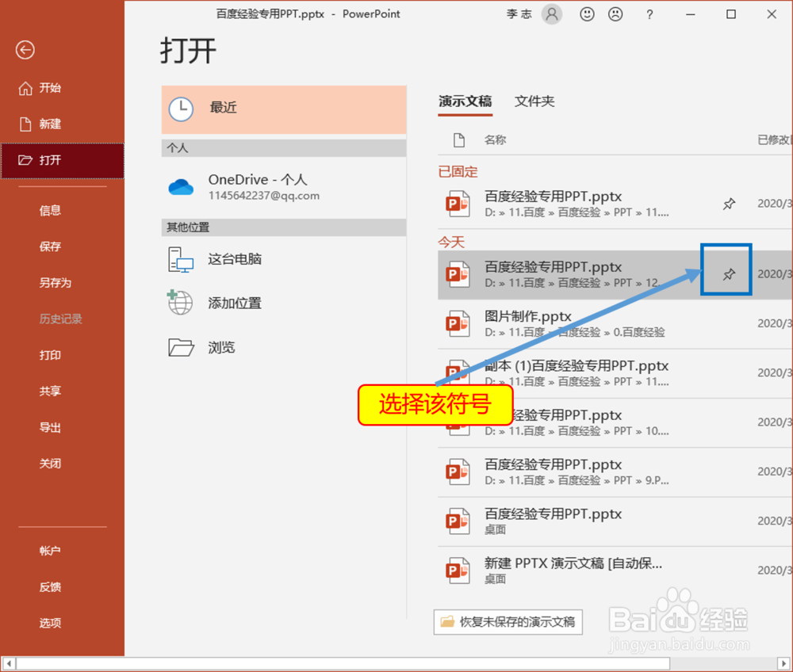Click the 名称 column header
Screen dimensions: 793x672
coord(496,139)
